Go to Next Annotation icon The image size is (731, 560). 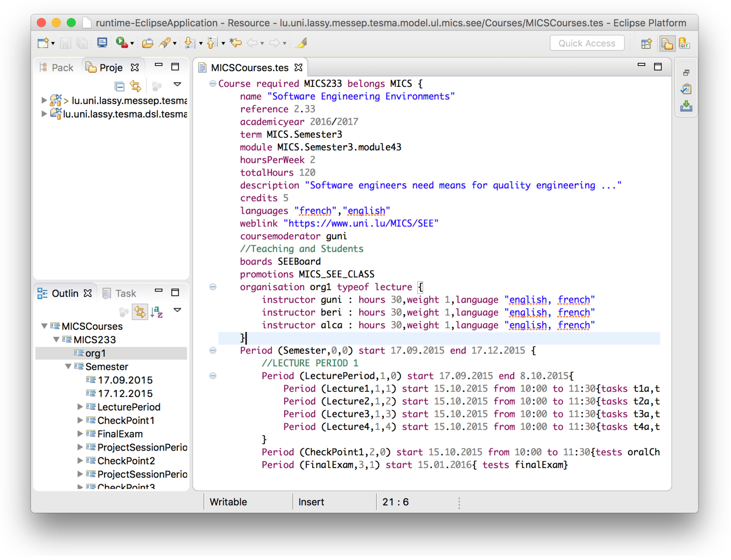point(190,43)
